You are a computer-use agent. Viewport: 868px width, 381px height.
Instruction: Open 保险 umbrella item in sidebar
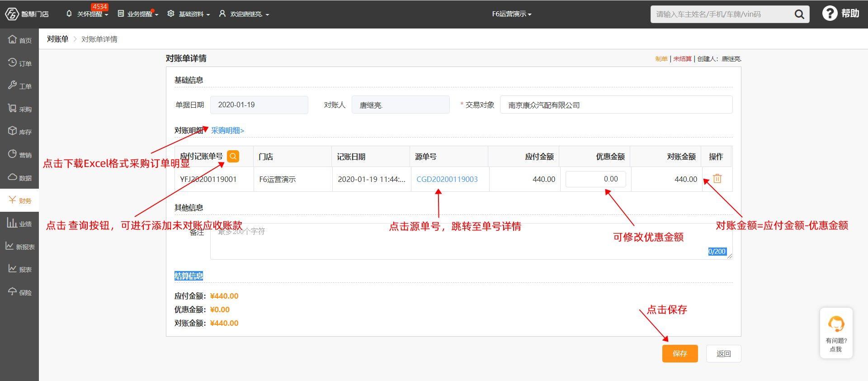pyautogui.click(x=19, y=292)
